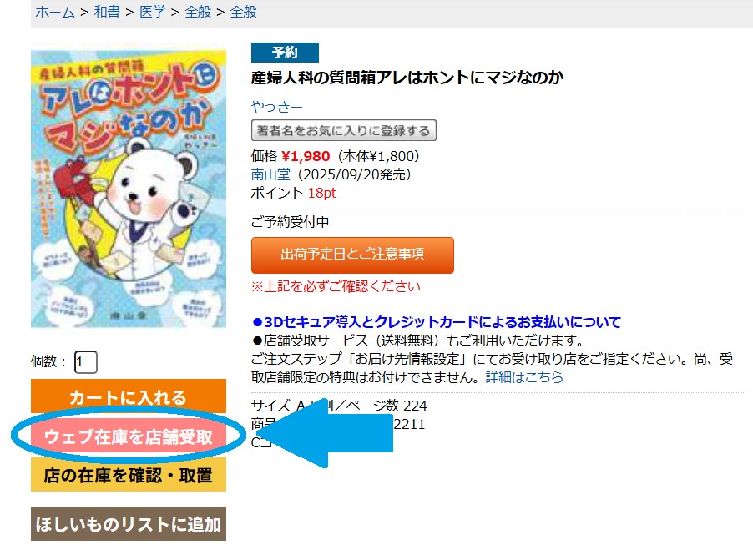Select the first 全般 breadcrumb link
Image resolution: width=753 pixels, height=560 pixels.
pos(198,12)
